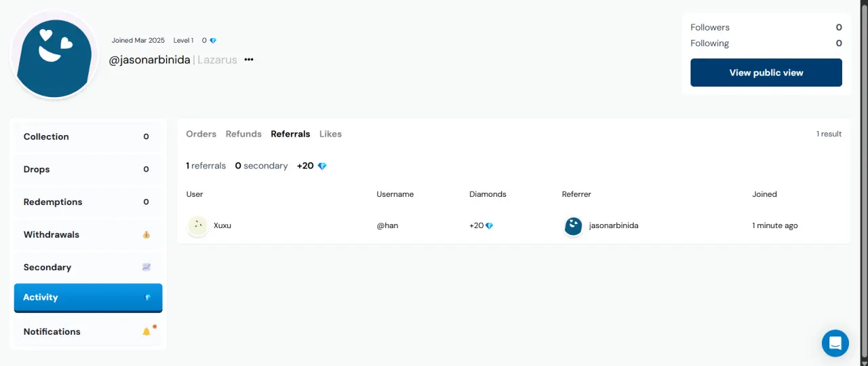
Task: Click the Secondary chart icon
Action: [146, 268]
